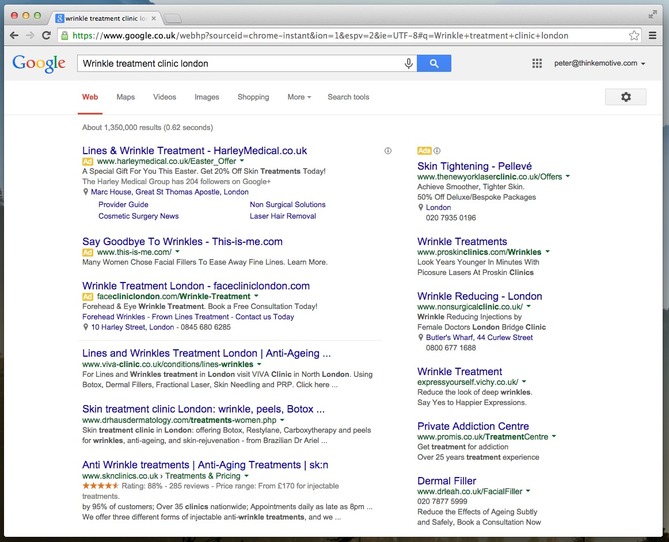This screenshot has width=669, height=542.
Task: Open Anti Wrinkle treatments sk:n result
Action: click(x=205, y=465)
